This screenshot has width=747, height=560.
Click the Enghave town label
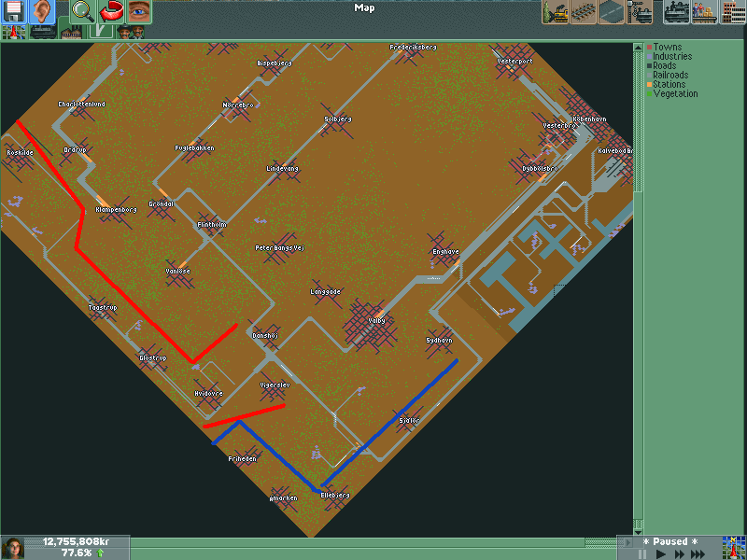point(445,252)
